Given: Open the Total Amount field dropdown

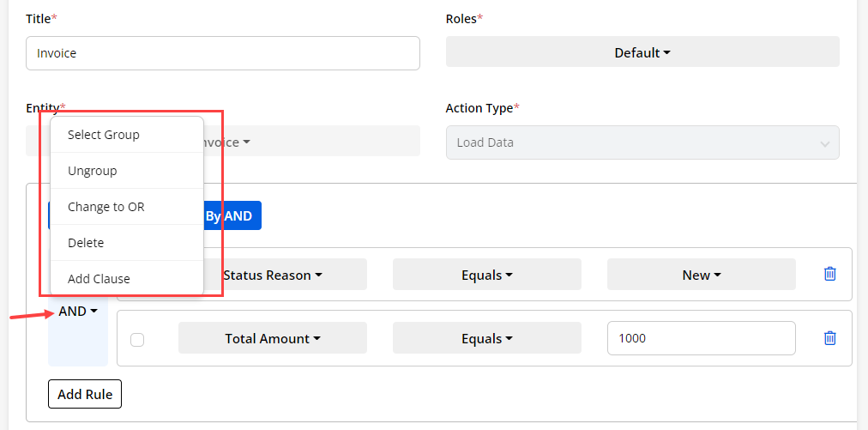Looking at the screenshot, I should pos(272,338).
